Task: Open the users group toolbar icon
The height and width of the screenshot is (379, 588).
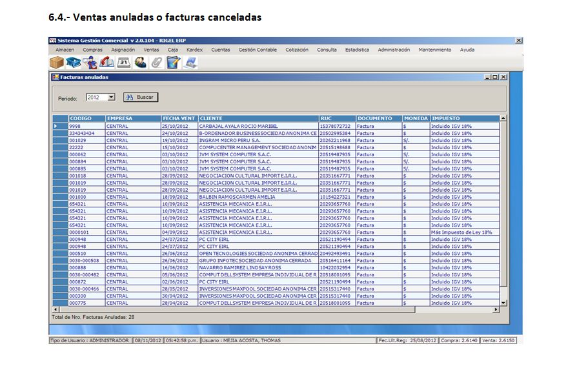Action: click(x=140, y=63)
